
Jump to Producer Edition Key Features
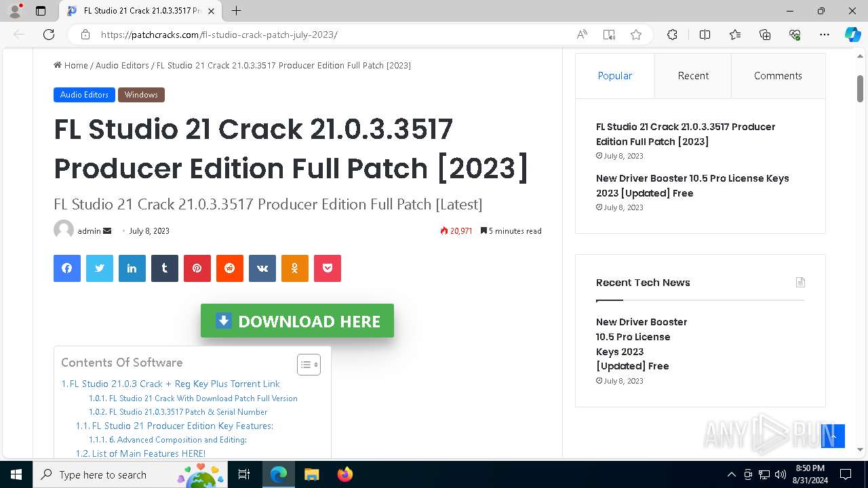[174, 426]
